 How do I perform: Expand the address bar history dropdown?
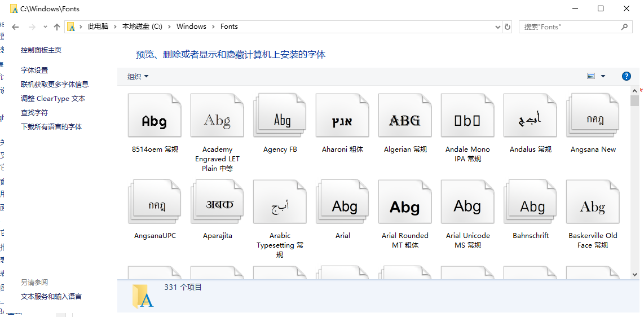click(x=499, y=27)
